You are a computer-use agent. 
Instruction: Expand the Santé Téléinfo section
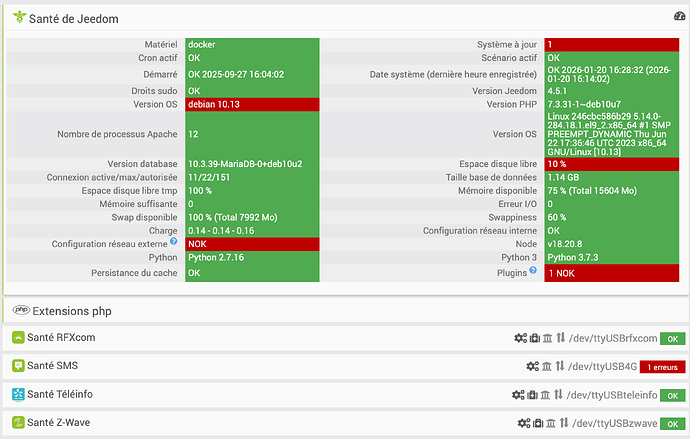[60, 394]
